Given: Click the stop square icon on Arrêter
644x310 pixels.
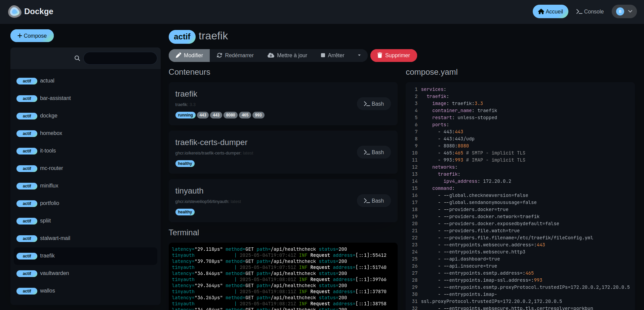Looking at the screenshot, I should coord(323,55).
